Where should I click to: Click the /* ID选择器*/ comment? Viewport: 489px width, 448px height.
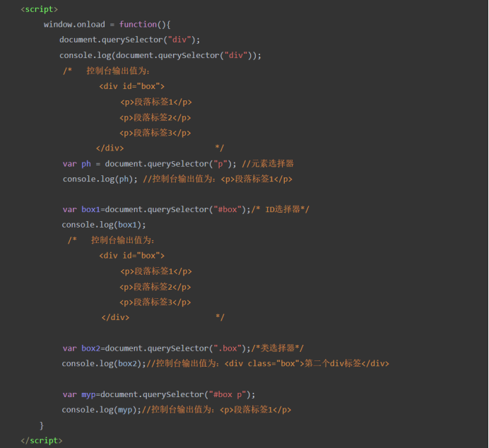(x=281, y=209)
